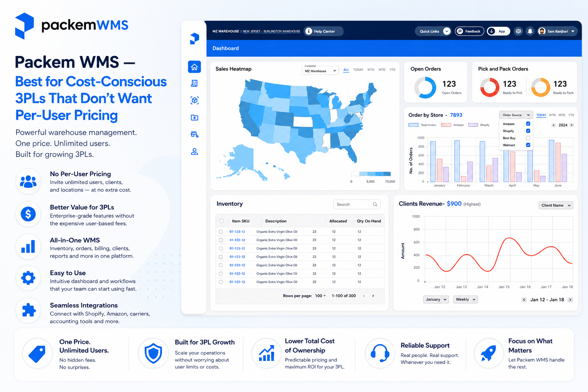This screenshot has width=588, height=392.
Task: Open the Customer MZ Warehouse dropdown
Action: [x=320, y=71]
